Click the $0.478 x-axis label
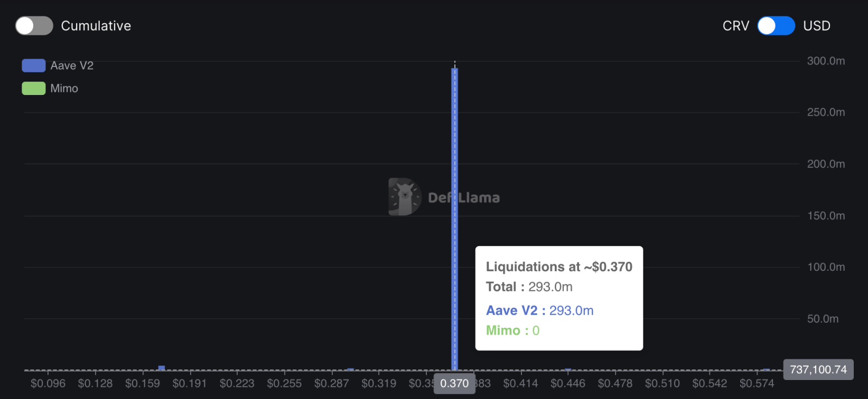Viewport: 868px width, 399px height. pos(615,383)
